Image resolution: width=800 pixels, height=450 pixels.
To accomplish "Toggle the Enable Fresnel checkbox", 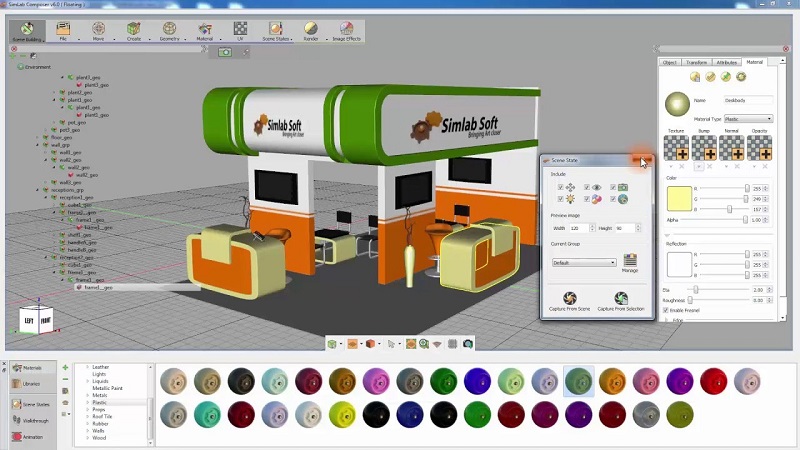I will point(667,311).
